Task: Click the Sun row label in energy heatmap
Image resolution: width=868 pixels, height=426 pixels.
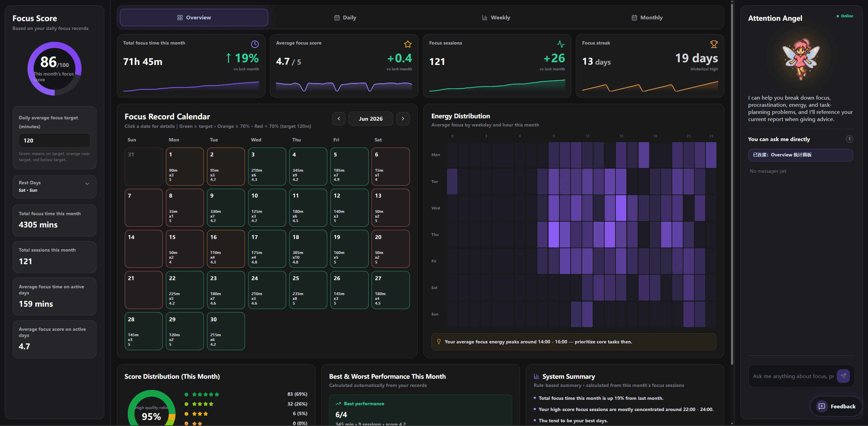Action: pyautogui.click(x=435, y=314)
